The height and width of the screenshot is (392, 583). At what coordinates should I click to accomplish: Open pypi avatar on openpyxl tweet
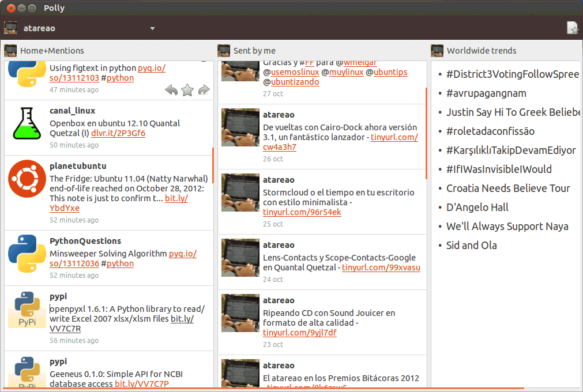tap(27, 309)
